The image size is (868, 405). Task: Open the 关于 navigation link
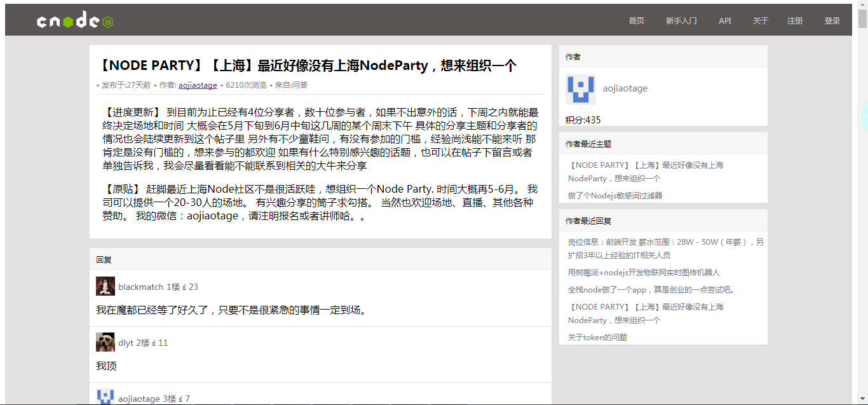pos(761,20)
